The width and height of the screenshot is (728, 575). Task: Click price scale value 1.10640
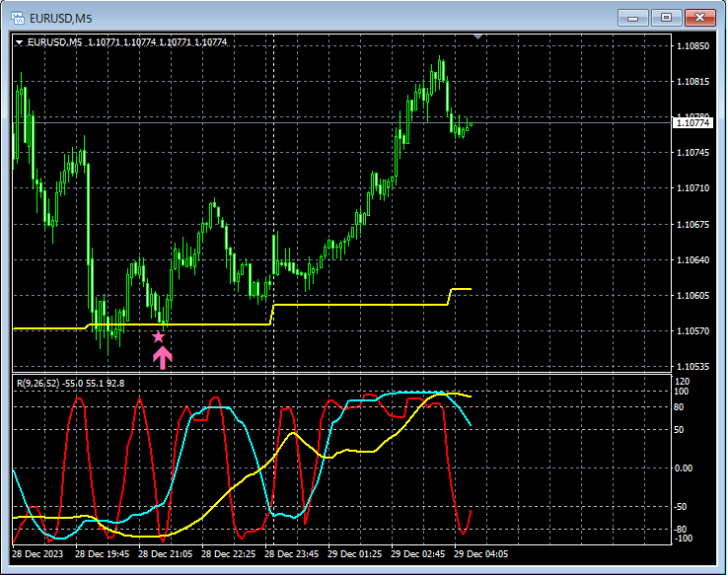tap(692, 260)
